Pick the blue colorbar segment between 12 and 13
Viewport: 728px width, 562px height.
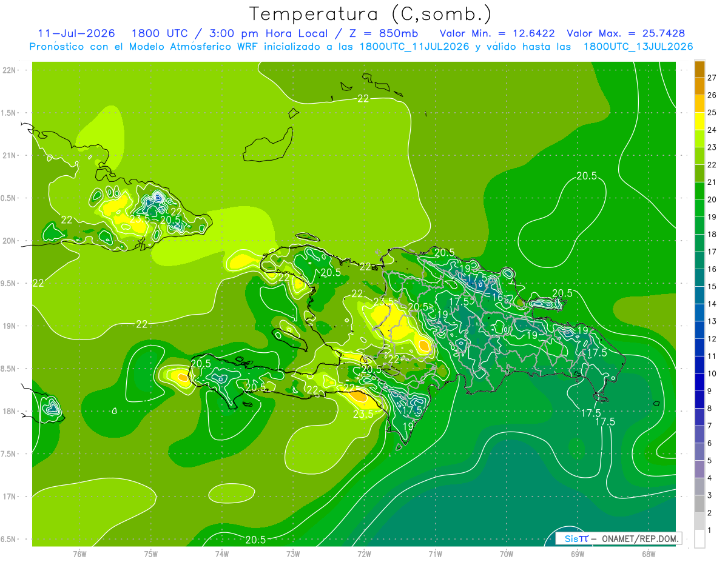pos(699,330)
